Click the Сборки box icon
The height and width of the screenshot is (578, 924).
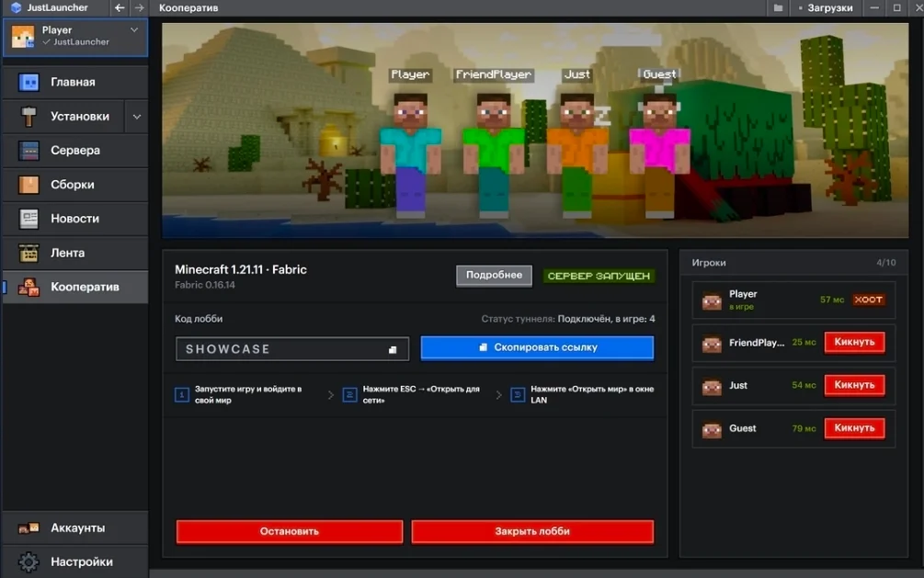[29, 185]
